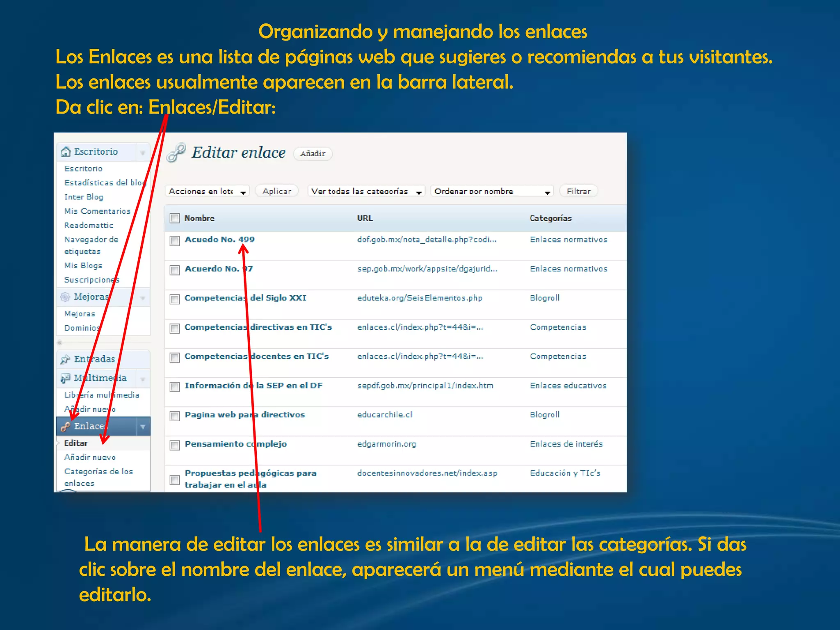Screen dimensions: 840x630
Task: Open Librería multimedia
Action: point(102,395)
